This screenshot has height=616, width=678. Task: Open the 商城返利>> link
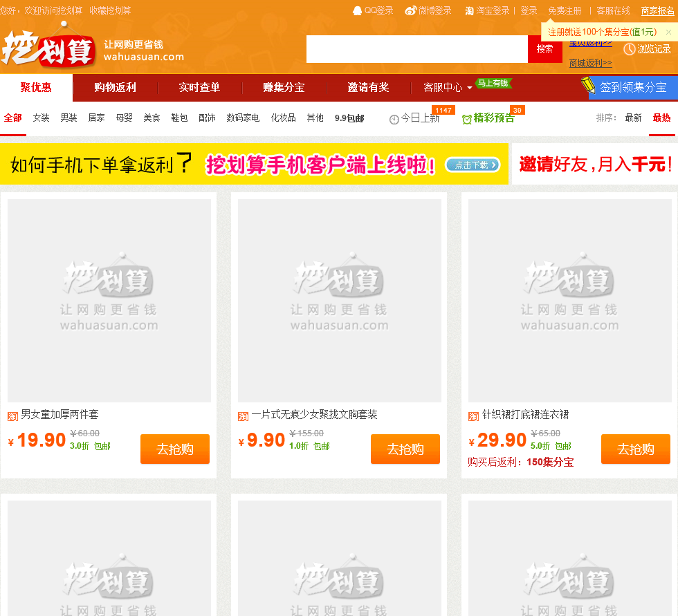coord(591,63)
